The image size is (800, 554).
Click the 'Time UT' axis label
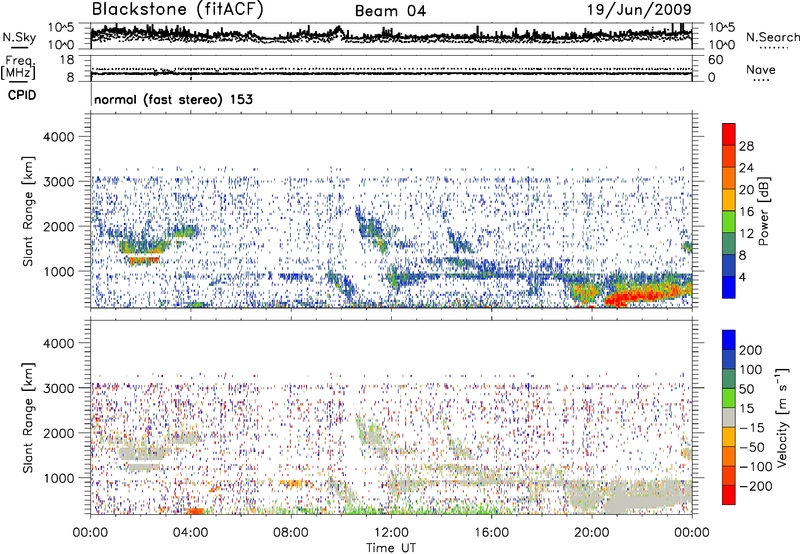click(x=391, y=548)
